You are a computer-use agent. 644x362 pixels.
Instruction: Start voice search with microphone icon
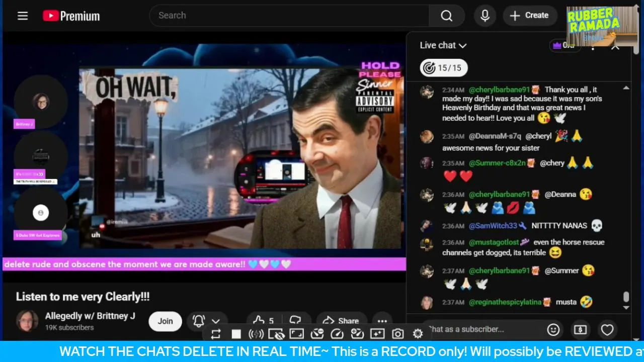pyautogui.click(x=485, y=16)
